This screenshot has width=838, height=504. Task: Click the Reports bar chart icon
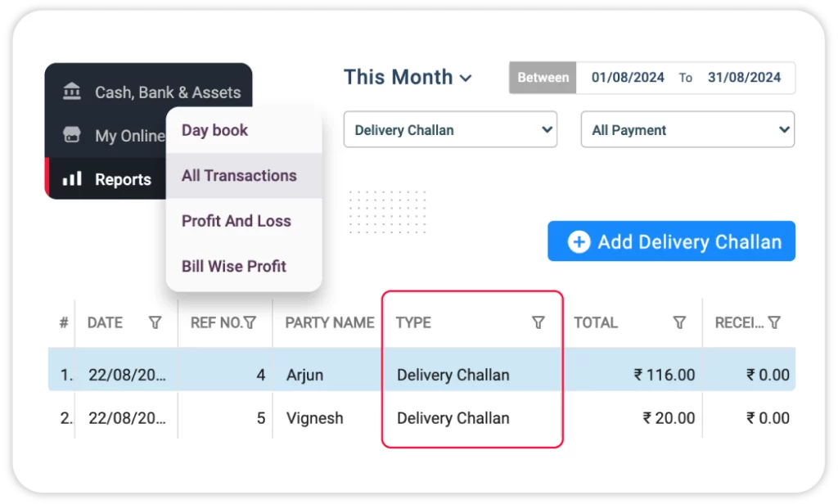coord(72,179)
